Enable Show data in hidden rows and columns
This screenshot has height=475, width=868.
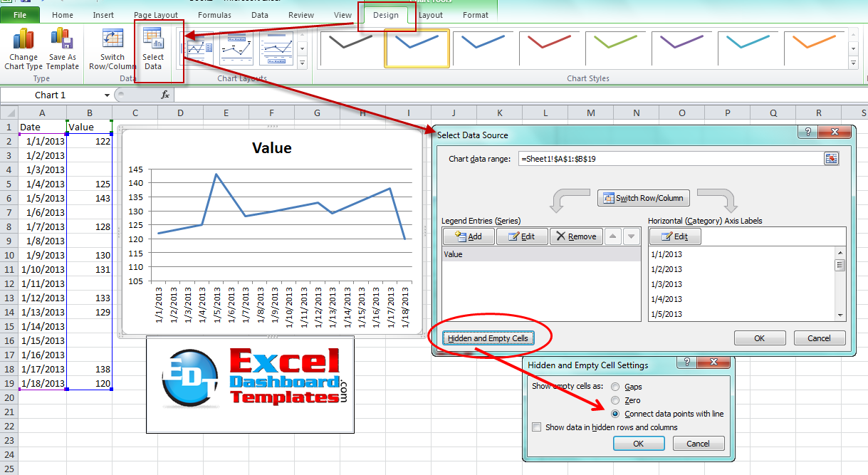tap(537, 427)
